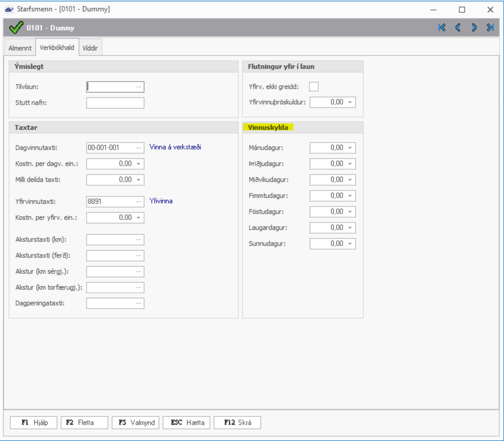Jump to the last employee record
Image resolution: width=504 pixels, height=441 pixels.
490,28
